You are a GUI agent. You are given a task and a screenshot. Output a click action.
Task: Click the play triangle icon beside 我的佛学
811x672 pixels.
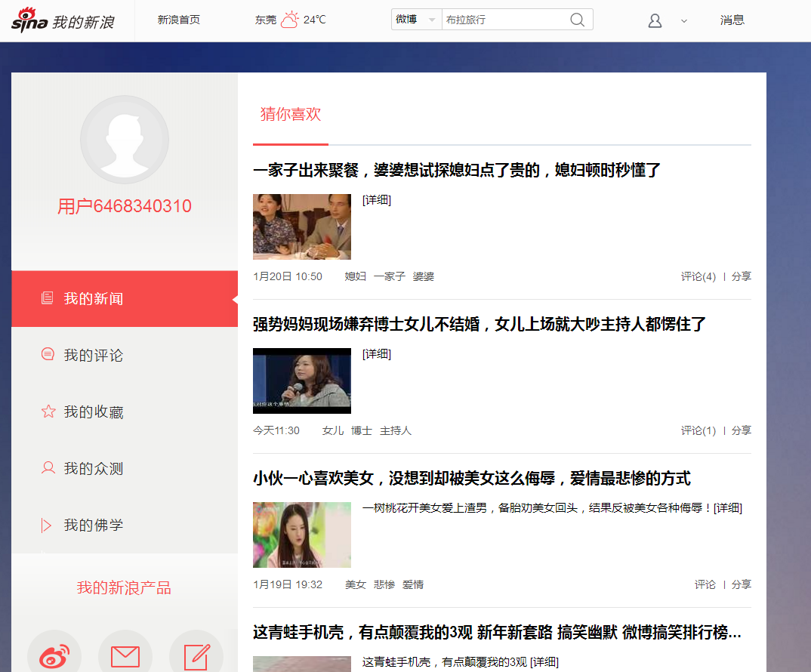click(x=47, y=525)
